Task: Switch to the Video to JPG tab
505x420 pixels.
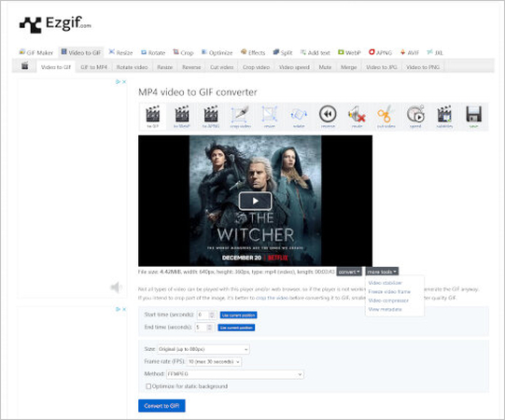Action: [382, 67]
